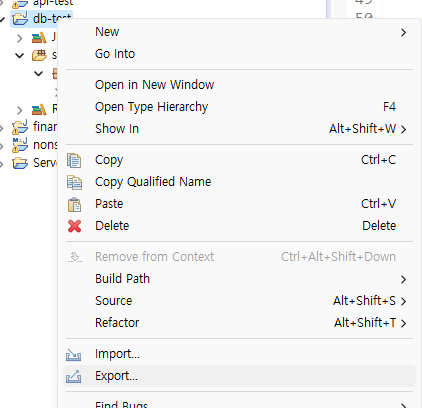Click the Alt+Shift+W shortcut text
Viewport: 422px width, 408px height.
coord(363,129)
